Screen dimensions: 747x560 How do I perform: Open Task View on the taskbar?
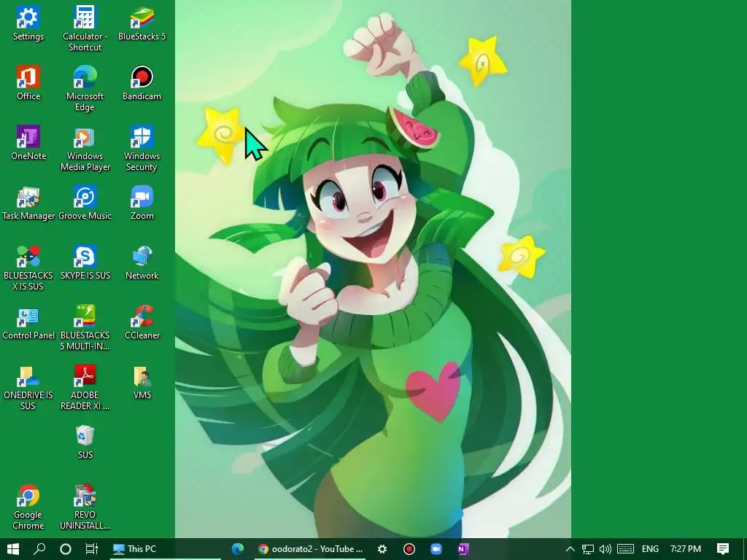[91, 549]
